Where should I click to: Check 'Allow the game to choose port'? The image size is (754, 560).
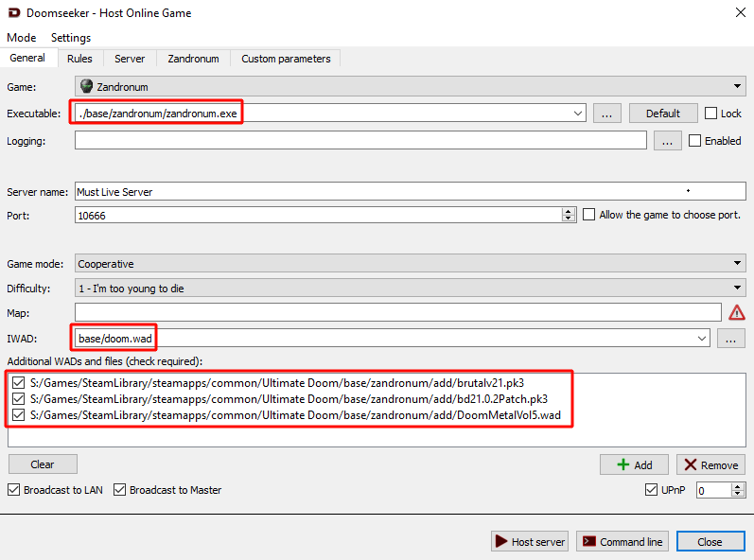click(589, 215)
